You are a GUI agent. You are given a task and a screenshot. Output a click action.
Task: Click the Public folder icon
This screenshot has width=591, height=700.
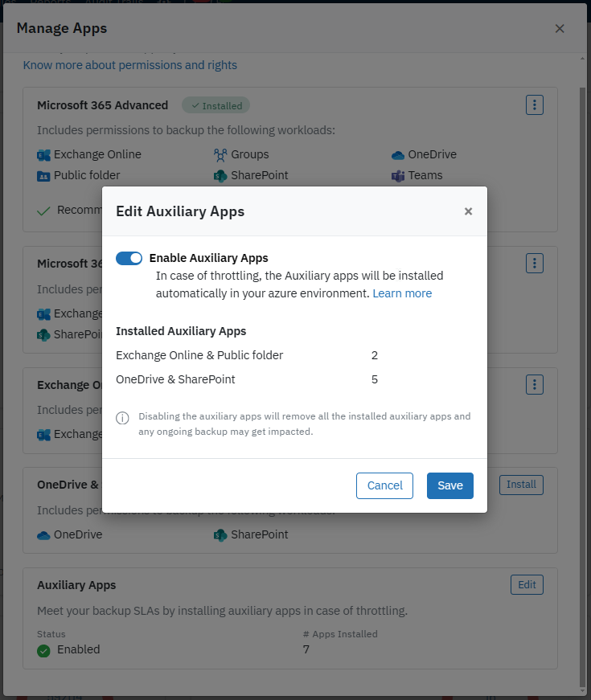point(43,175)
